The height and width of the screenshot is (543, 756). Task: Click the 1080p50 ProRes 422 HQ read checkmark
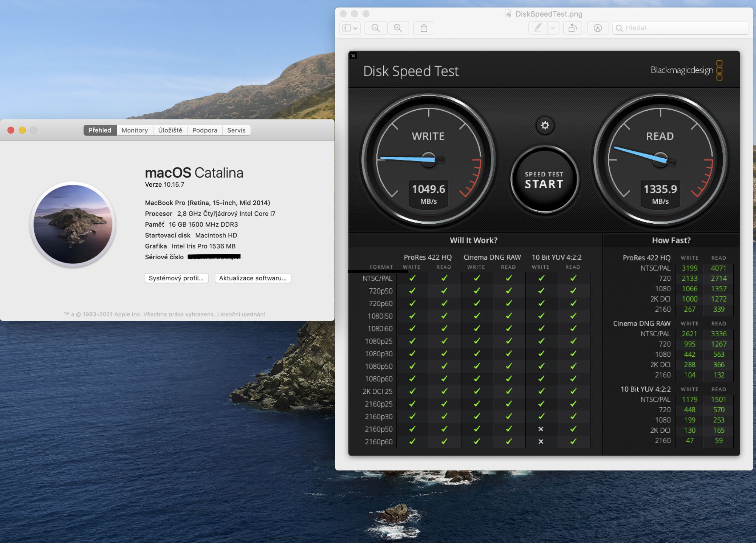click(444, 366)
